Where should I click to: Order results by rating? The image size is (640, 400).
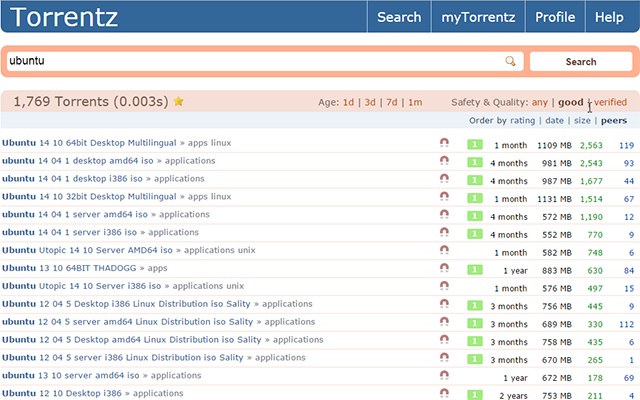(x=522, y=120)
